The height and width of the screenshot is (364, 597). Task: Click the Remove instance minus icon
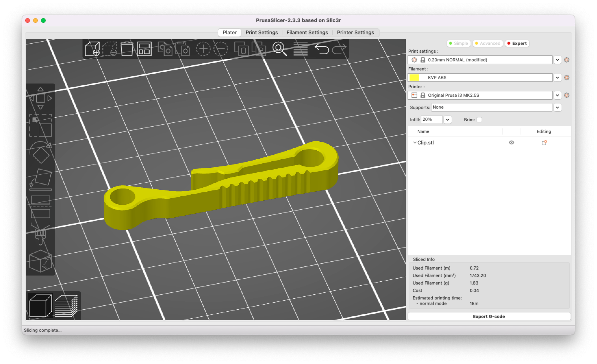click(221, 49)
